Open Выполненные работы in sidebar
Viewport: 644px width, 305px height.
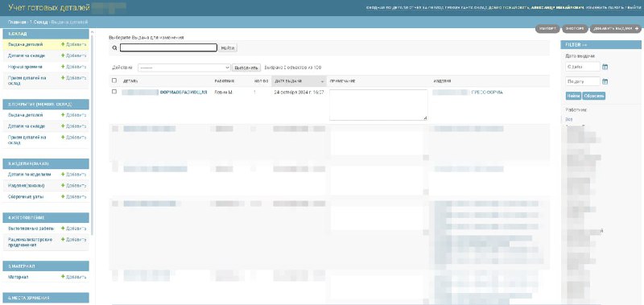[31, 229]
